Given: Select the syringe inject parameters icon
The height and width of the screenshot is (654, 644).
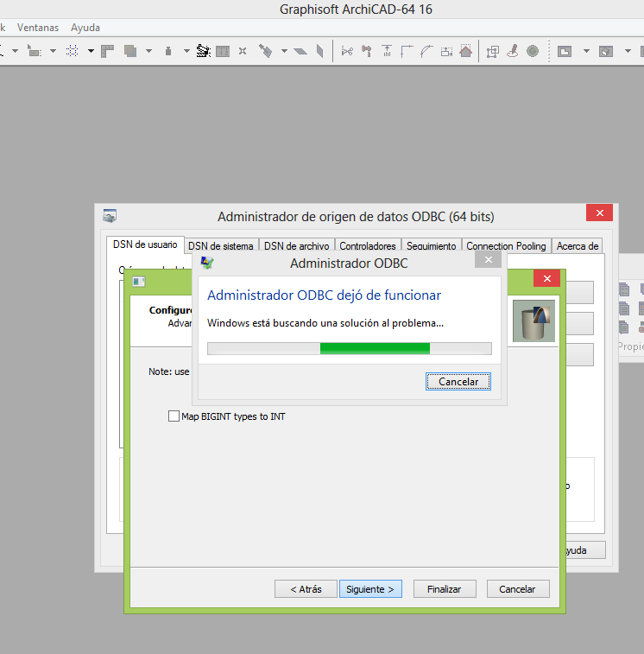Looking at the screenshot, I should tap(265, 51).
